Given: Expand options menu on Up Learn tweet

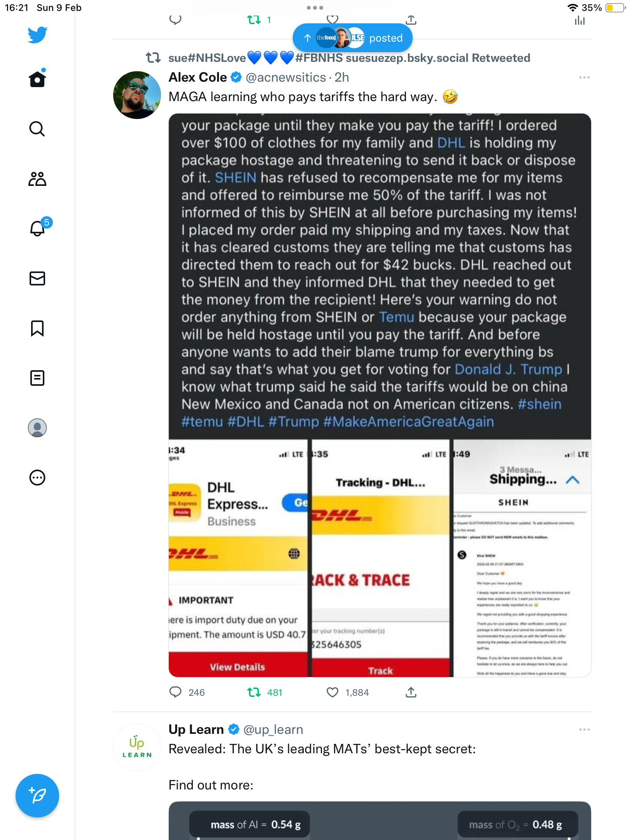Looking at the screenshot, I should pos(584,730).
